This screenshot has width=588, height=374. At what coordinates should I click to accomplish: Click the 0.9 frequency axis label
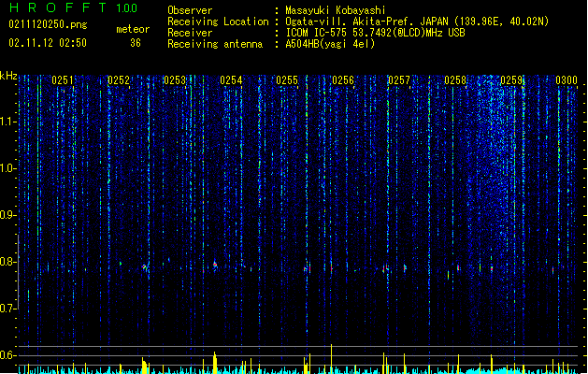7,215
